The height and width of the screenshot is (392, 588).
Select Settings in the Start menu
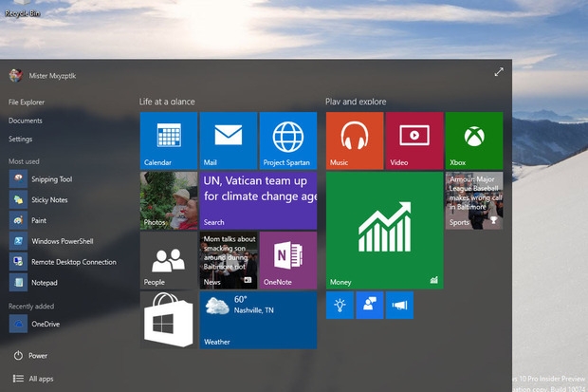20,139
